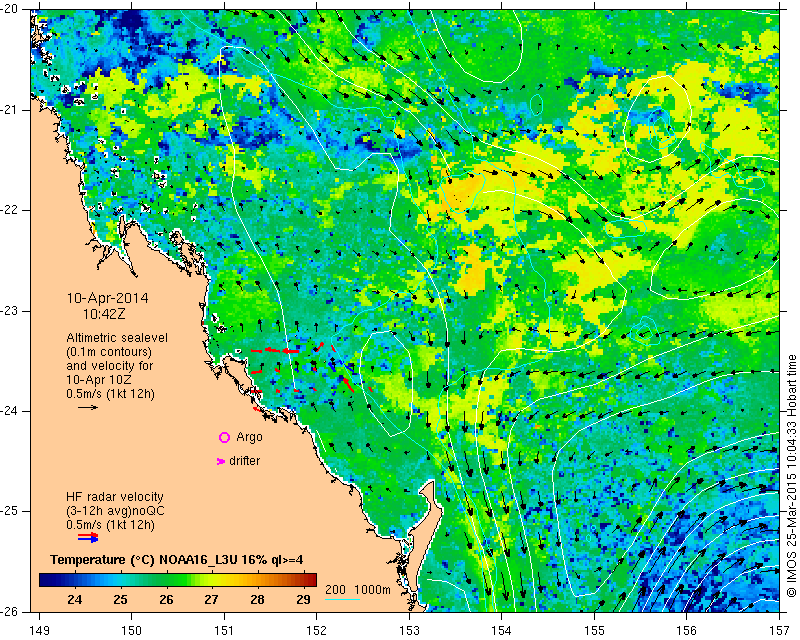Click the black altimetric velocity scale arrow
This screenshot has width=800, height=640.
point(88,407)
